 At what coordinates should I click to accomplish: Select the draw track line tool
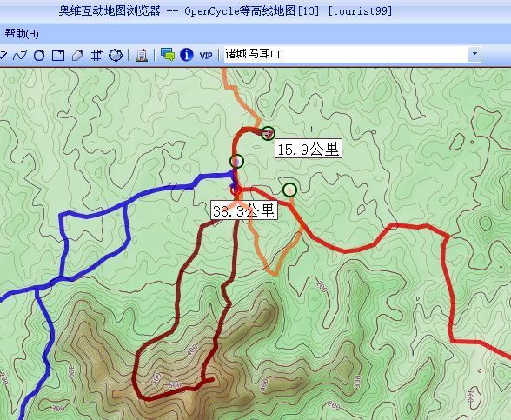(x=20, y=55)
